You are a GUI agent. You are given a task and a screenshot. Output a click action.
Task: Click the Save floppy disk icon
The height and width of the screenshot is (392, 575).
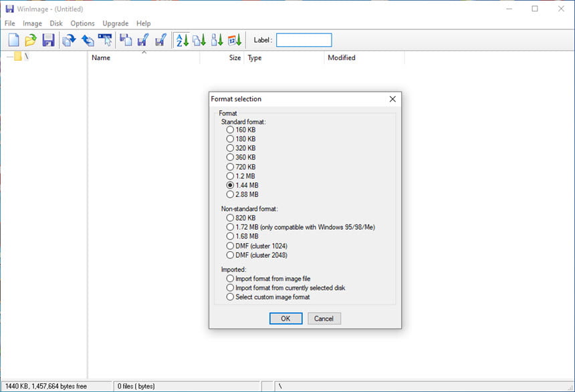pos(48,40)
